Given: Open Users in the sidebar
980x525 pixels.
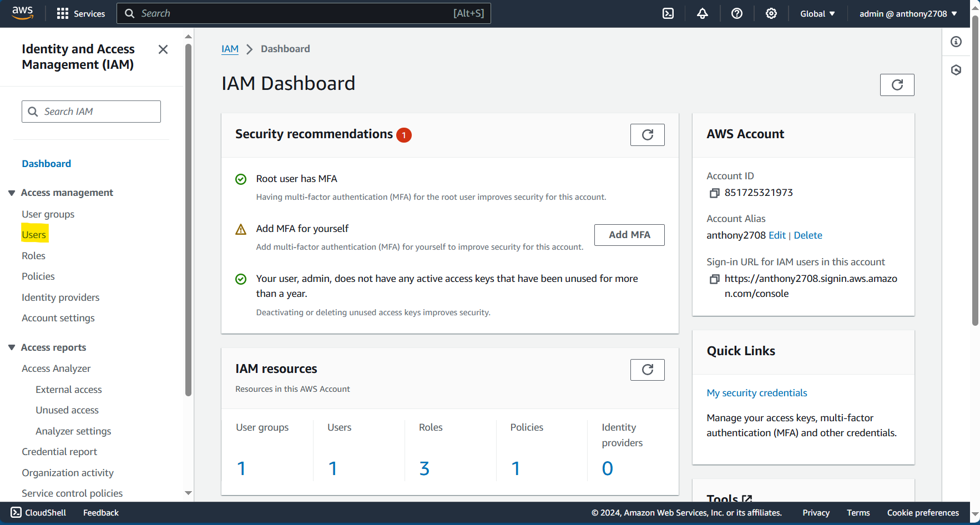Looking at the screenshot, I should (34, 235).
